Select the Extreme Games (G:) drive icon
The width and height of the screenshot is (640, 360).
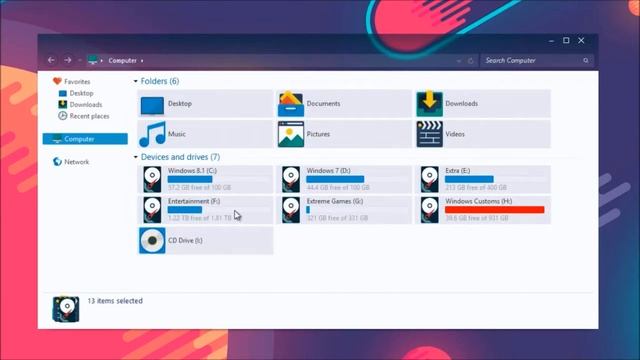point(291,210)
